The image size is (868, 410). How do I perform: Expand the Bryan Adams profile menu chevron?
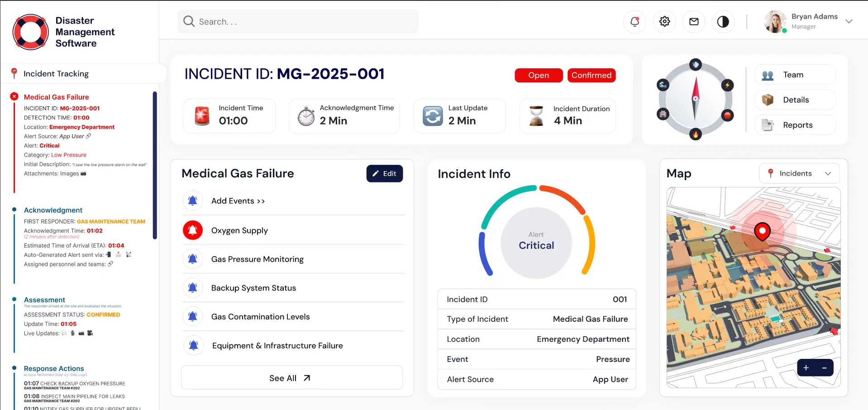[849, 21]
